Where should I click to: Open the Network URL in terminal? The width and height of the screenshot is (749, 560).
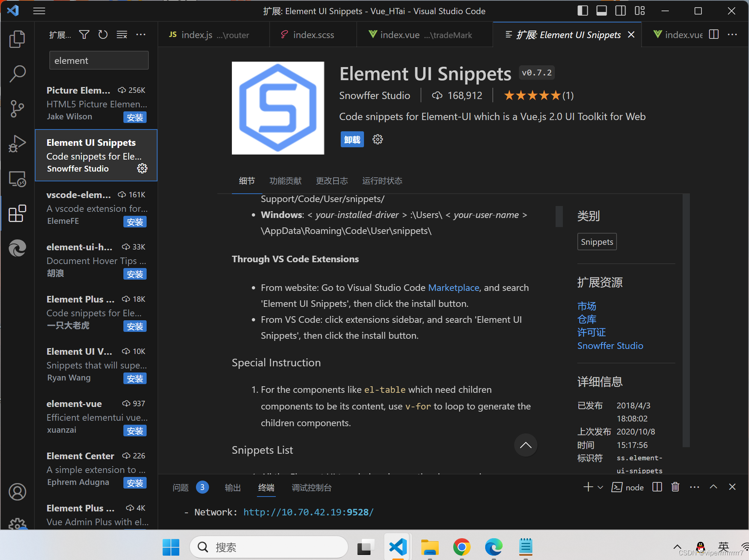pyautogui.click(x=308, y=512)
